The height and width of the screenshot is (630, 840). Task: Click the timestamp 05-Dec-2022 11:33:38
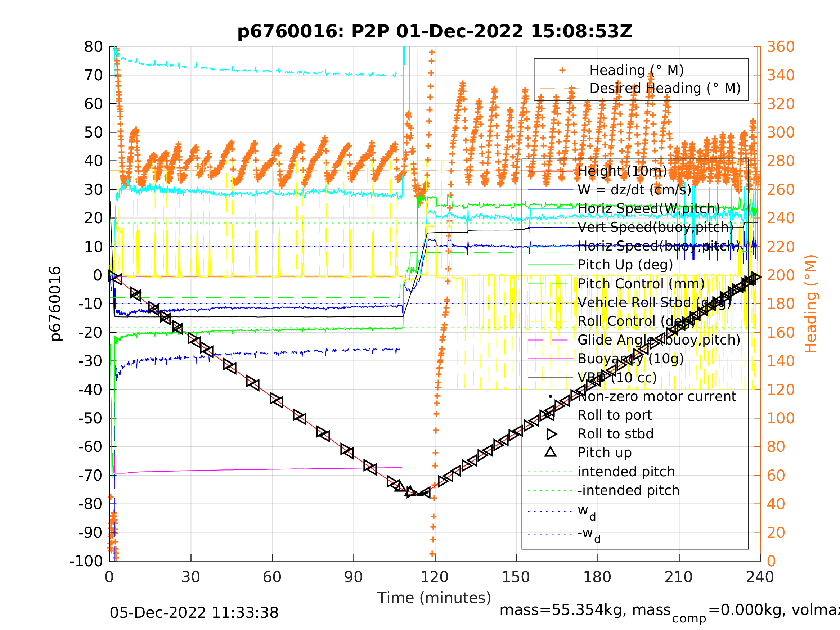[194, 613]
